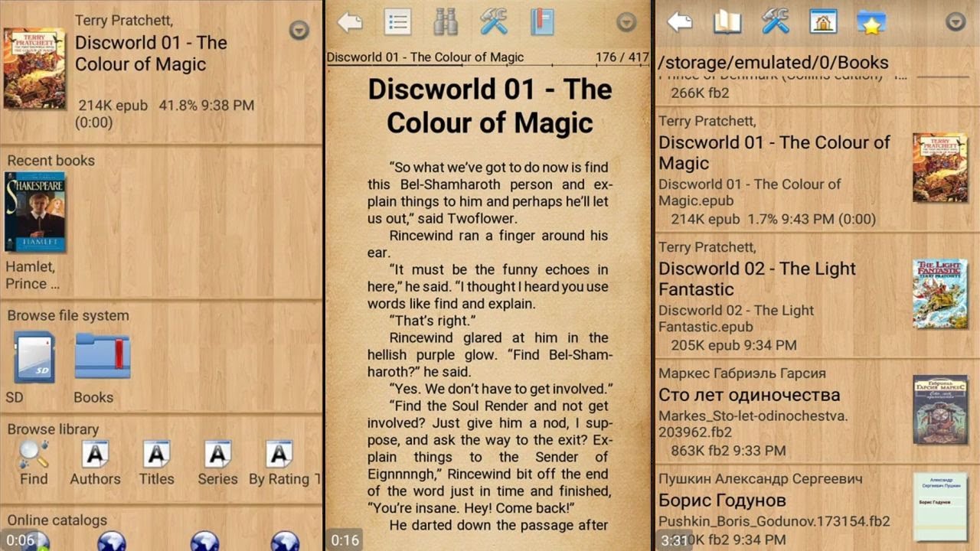Screen dimensions: 980x551
Task: Click the 'Discworld 01 - The Colour of Magic' title in the home panel
Action: coord(151,54)
